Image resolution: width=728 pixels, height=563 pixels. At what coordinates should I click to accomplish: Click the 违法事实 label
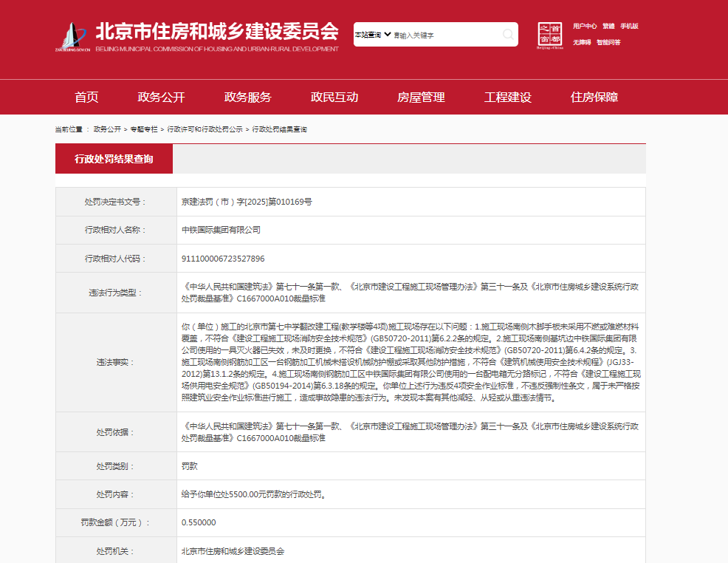pyautogui.click(x=116, y=362)
